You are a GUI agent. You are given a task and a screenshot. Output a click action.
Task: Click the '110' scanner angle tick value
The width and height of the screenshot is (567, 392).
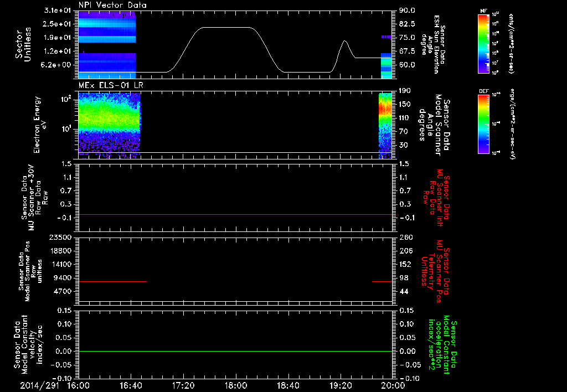coord(405,118)
